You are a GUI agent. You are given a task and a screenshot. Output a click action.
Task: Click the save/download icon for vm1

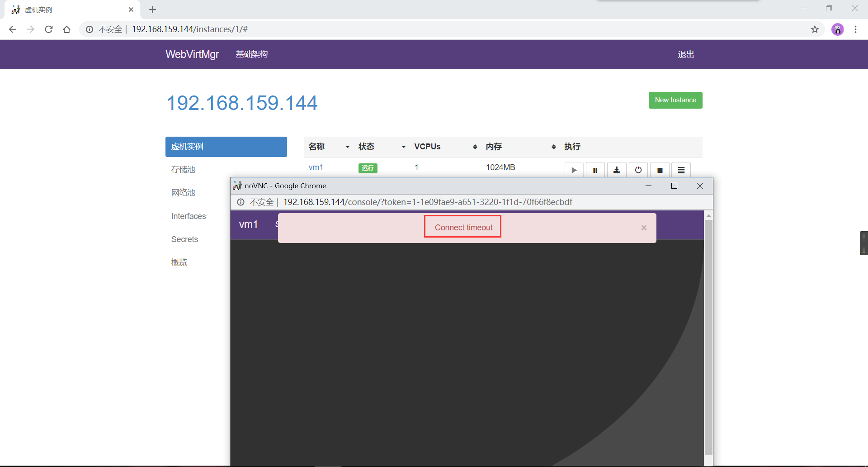[616, 170]
